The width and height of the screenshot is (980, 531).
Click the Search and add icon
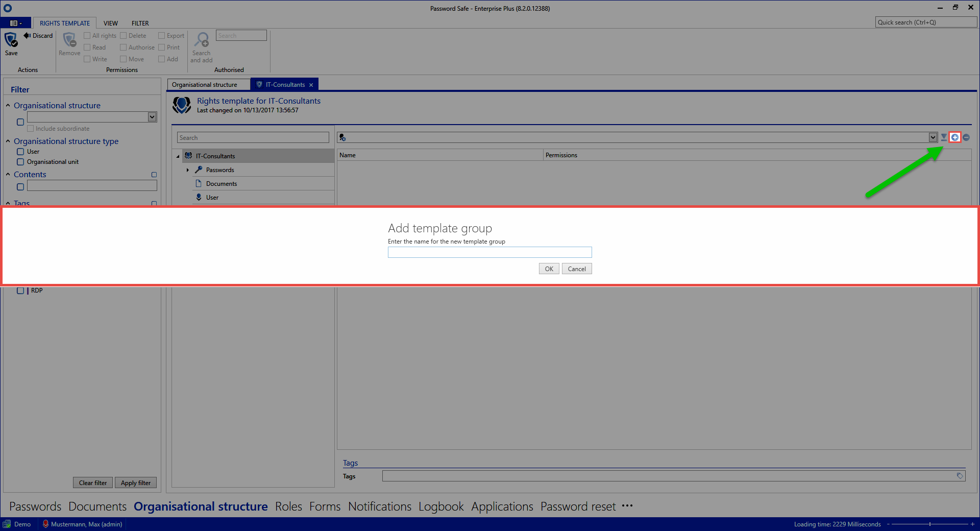[202, 40]
